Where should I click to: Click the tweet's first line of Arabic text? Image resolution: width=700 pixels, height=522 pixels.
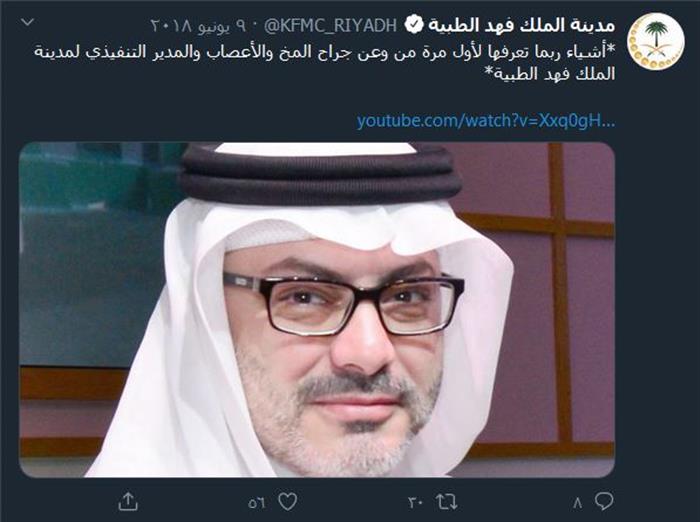(x=325, y=52)
